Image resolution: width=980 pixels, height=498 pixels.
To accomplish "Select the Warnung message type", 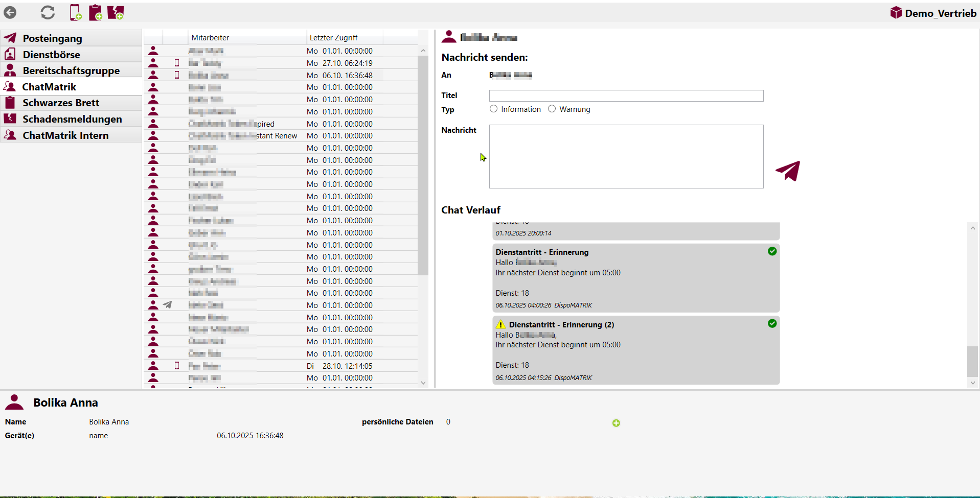I will [552, 109].
